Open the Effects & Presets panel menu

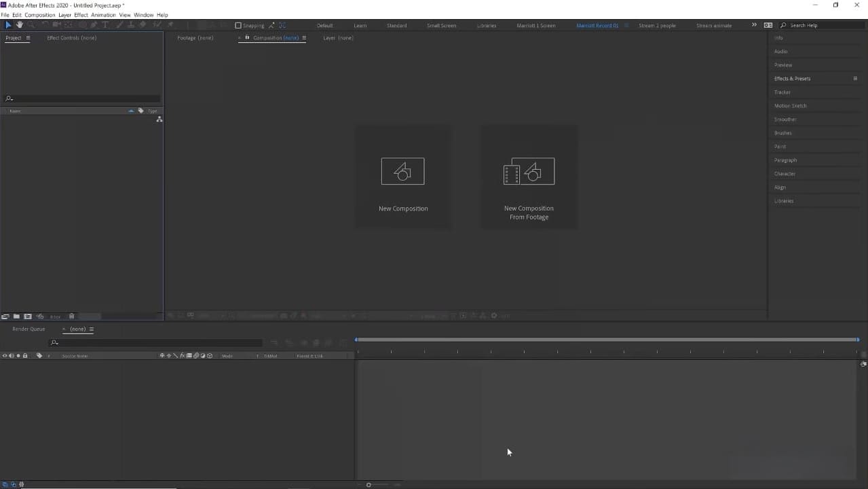[855, 79]
